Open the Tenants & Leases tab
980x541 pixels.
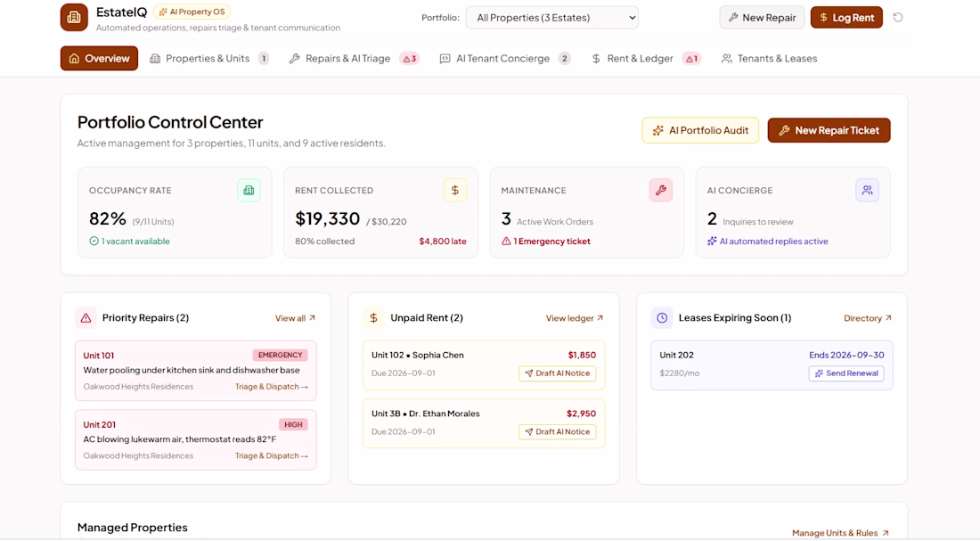[770, 58]
